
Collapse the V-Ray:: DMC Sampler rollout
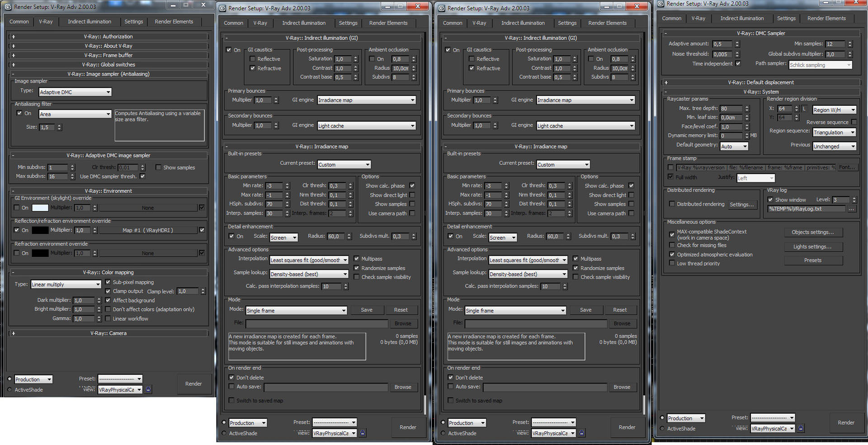(x=761, y=33)
